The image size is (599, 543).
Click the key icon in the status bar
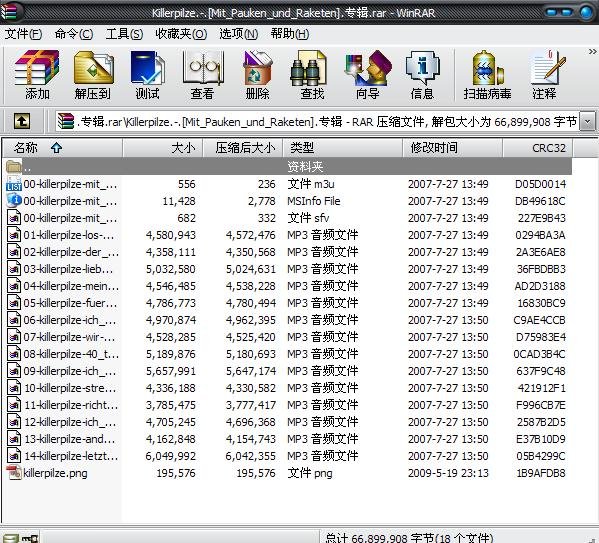click(x=30, y=538)
